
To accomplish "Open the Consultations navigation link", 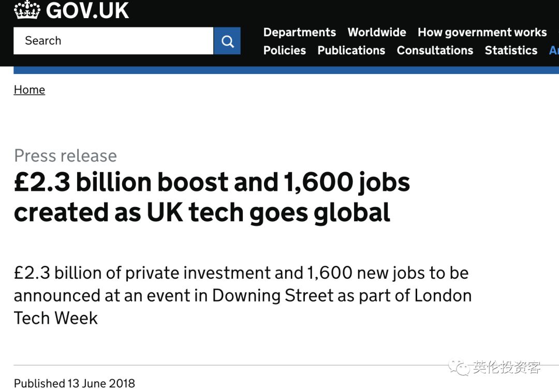I will (x=435, y=51).
